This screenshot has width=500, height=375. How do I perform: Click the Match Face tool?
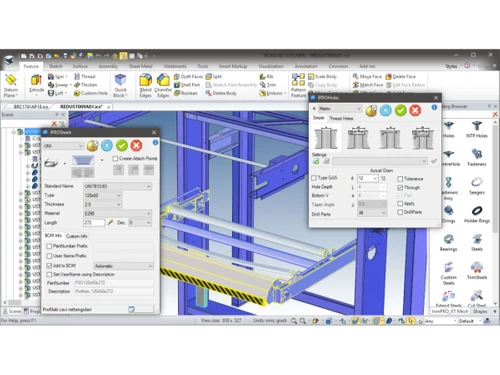(x=368, y=85)
